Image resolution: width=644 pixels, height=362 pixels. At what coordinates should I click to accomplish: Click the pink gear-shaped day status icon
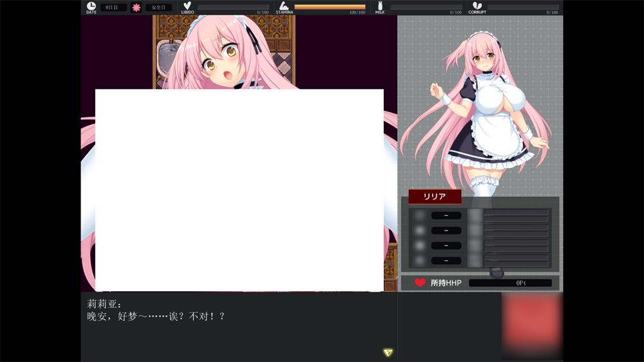click(x=136, y=8)
